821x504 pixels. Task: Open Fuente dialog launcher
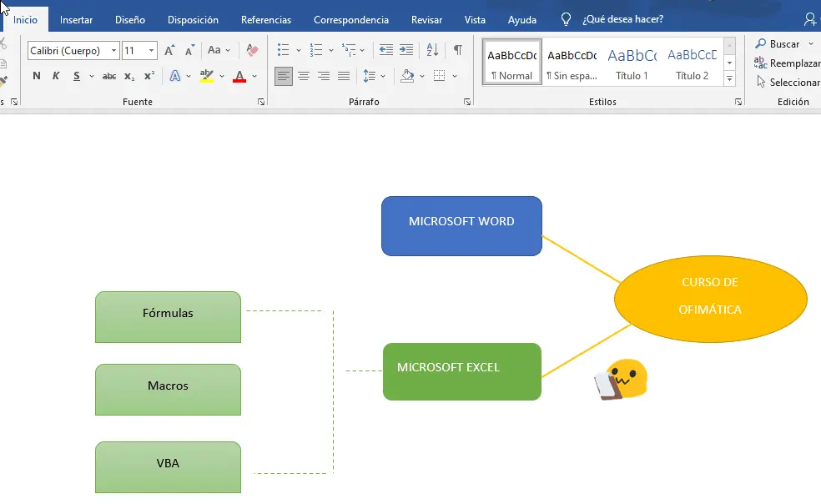click(x=261, y=102)
